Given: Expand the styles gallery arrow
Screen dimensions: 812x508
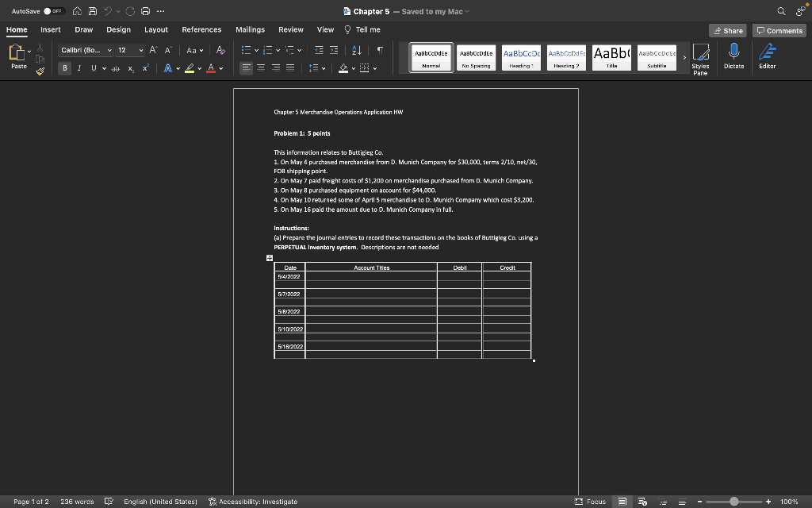Looking at the screenshot, I should [684, 57].
